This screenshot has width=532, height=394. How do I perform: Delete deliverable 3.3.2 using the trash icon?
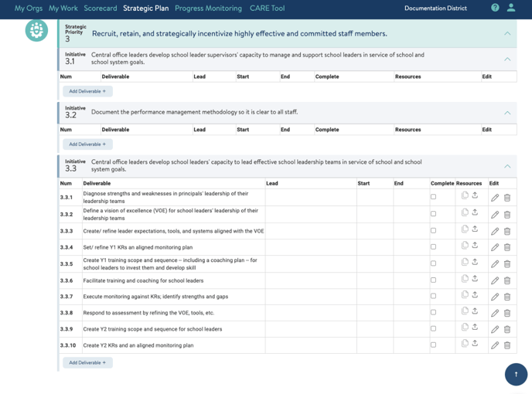coord(507,215)
